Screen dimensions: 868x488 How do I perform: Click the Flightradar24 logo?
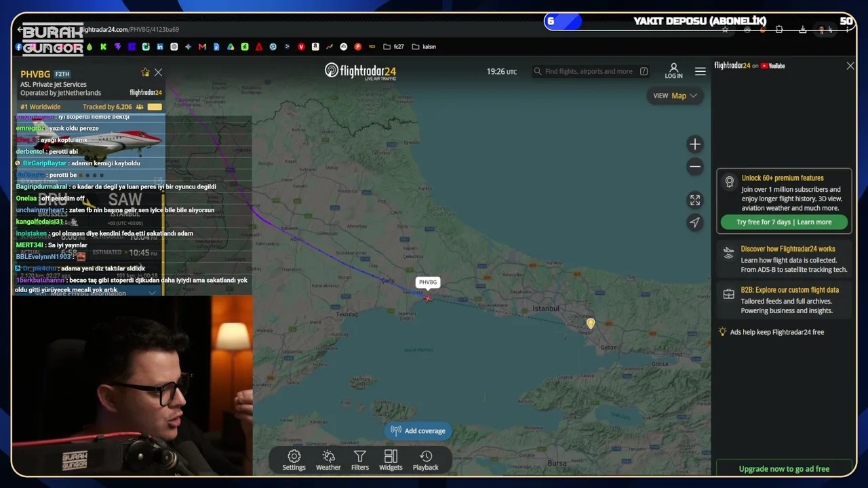360,71
